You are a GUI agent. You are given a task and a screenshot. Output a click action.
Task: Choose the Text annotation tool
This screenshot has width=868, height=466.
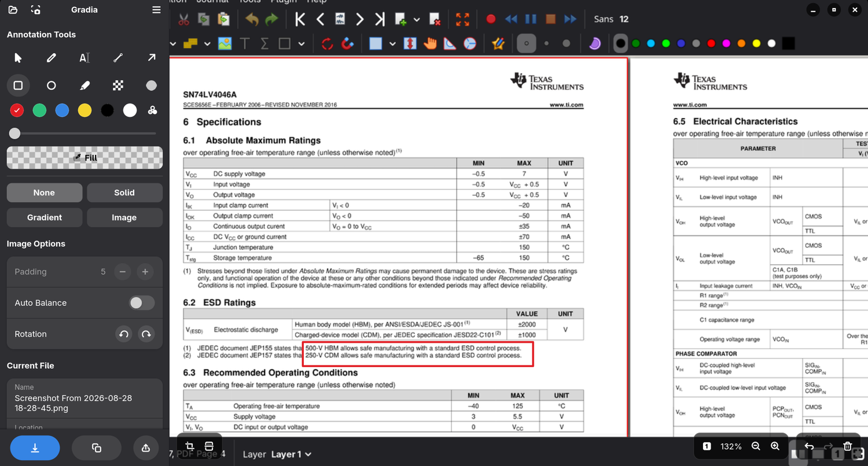click(84, 58)
